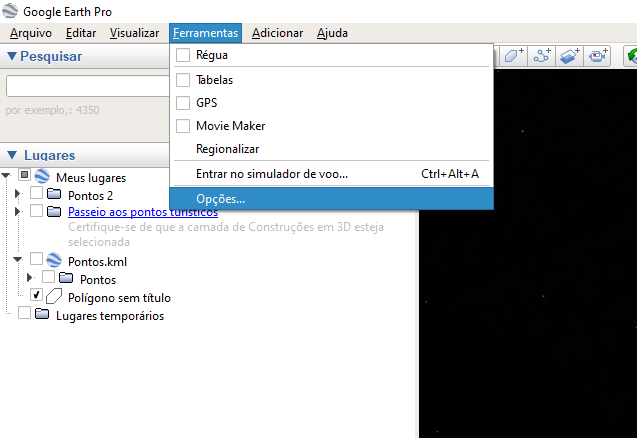Open the Passeio aos pontos turísticos link
This screenshot has width=637, height=438.
pos(142,212)
